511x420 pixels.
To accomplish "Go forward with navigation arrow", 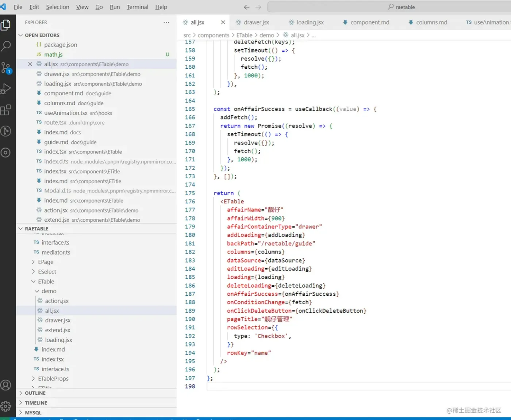I will point(258,7).
